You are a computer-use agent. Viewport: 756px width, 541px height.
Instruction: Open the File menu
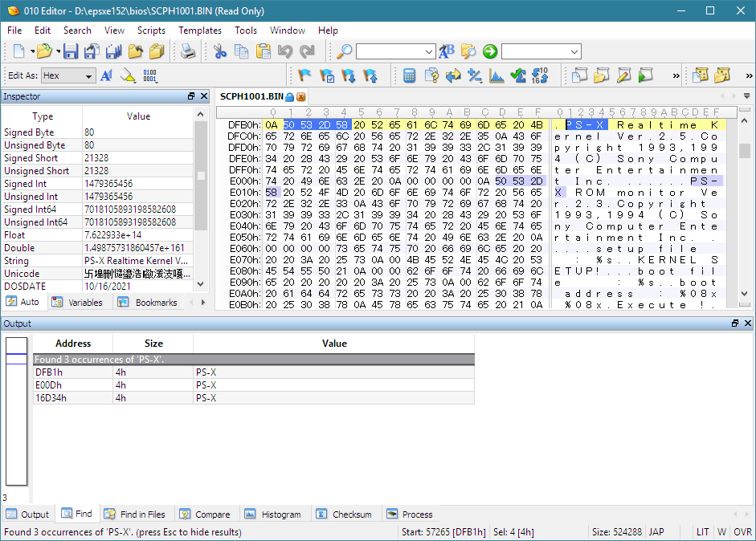[x=14, y=30]
